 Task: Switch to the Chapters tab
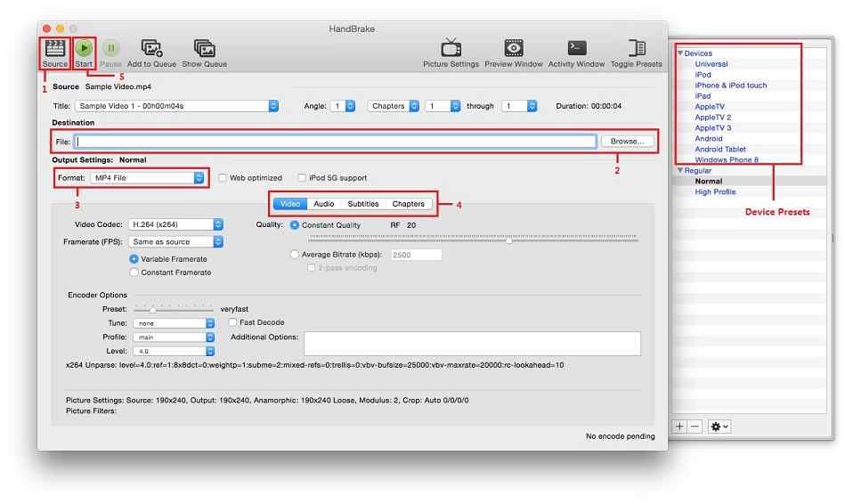(409, 204)
